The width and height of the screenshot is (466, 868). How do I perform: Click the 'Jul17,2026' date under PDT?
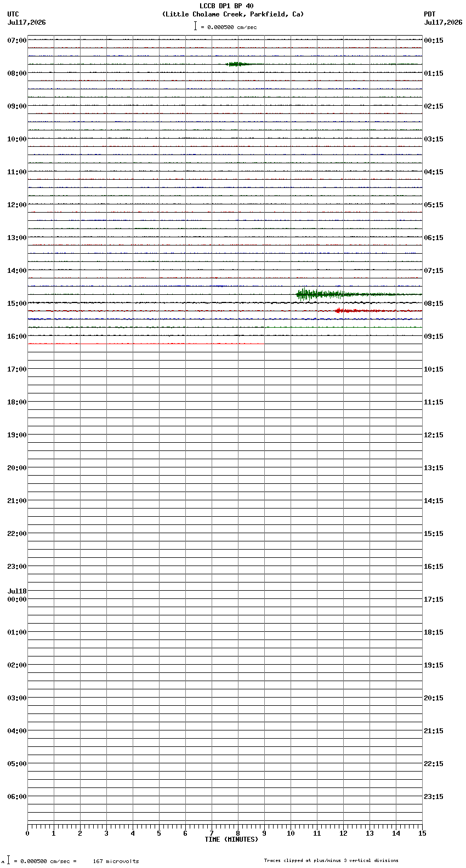tap(443, 22)
